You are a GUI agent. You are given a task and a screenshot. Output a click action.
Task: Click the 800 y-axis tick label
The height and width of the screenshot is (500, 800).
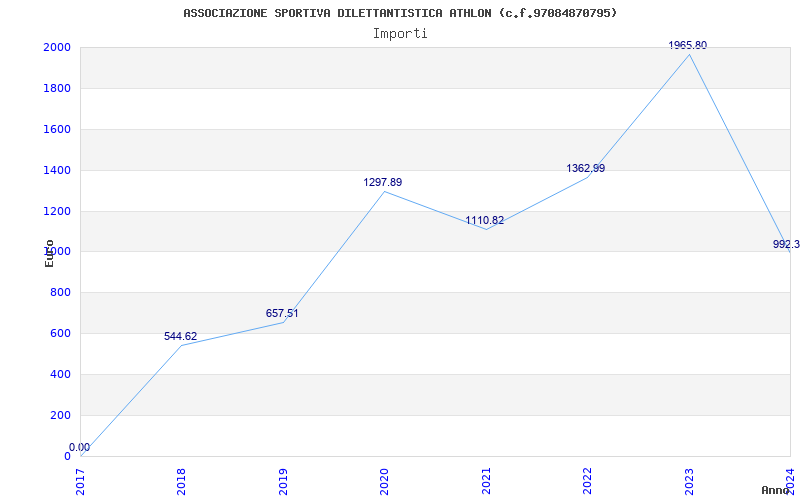pos(60,293)
